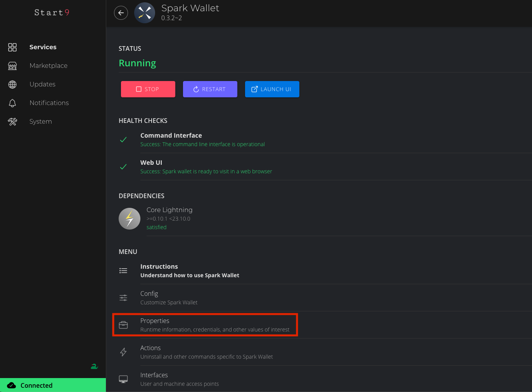Restart the Spark Wallet service
This screenshot has height=392, width=532.
coord(210,89)
